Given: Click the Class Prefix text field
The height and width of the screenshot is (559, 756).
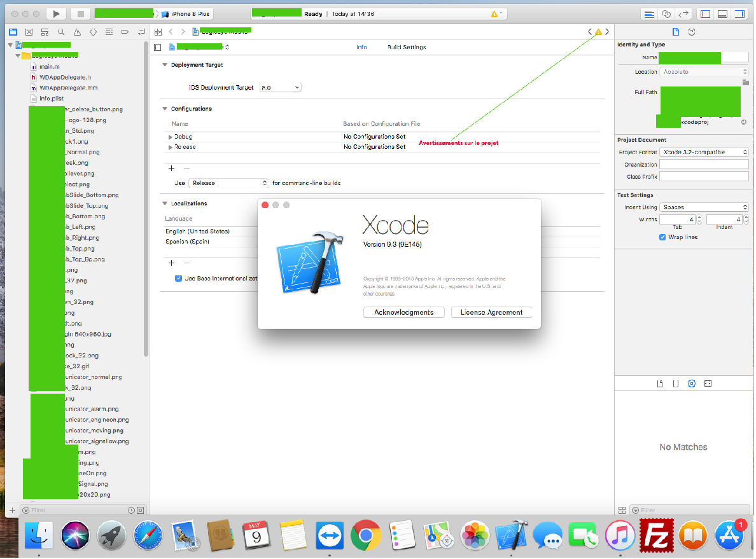Looking at the screenshot, I should (x=704, y=177).
